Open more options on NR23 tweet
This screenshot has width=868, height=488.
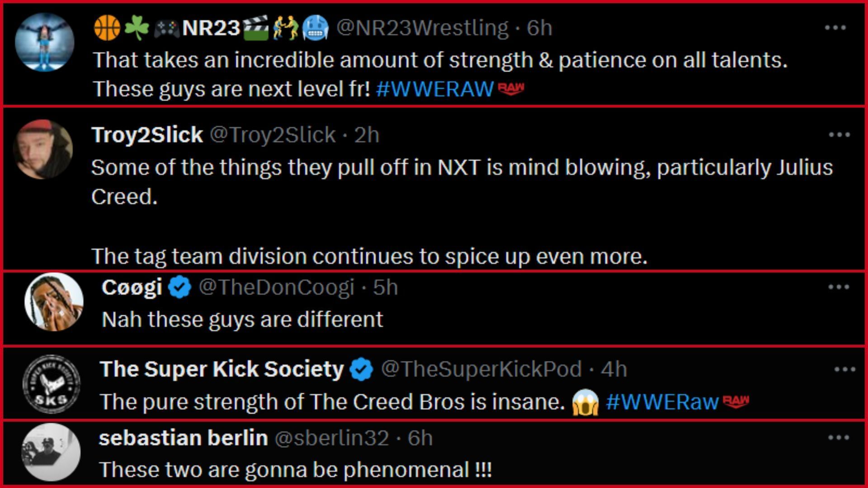coord(835,28)
